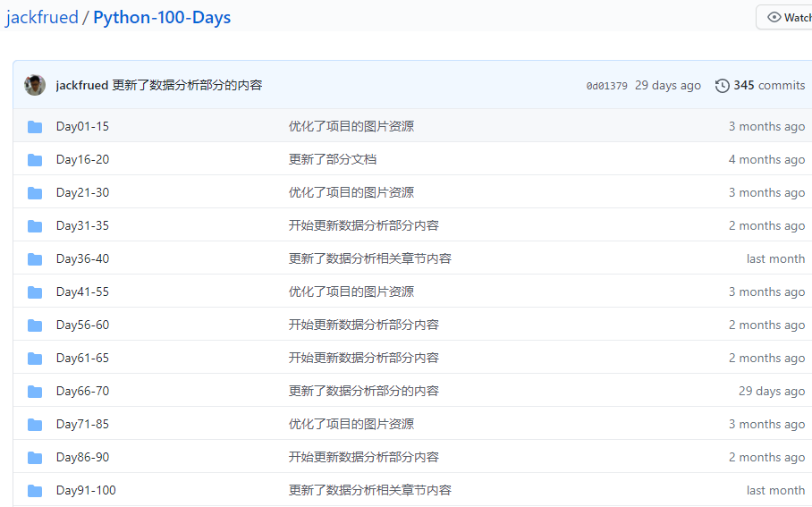Screen dimensions: 812x507
Task: Open commit hash 0d01379
Action: coord(606,86)
